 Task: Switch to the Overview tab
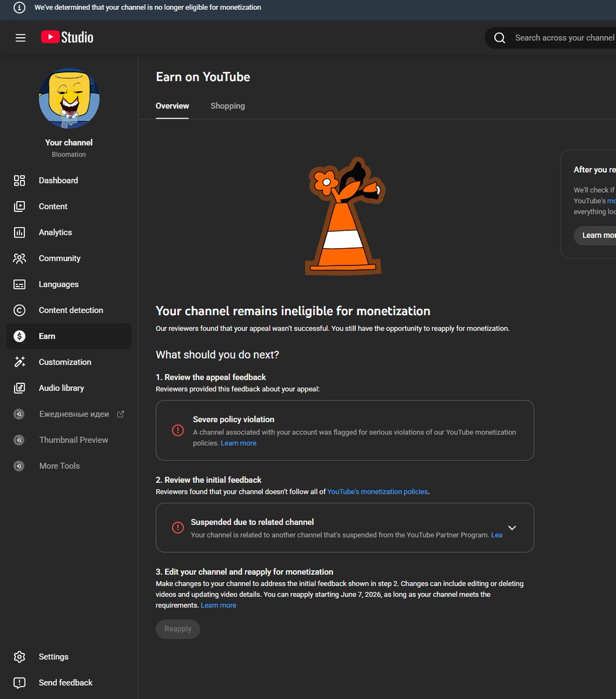click(x=172, y=106)
